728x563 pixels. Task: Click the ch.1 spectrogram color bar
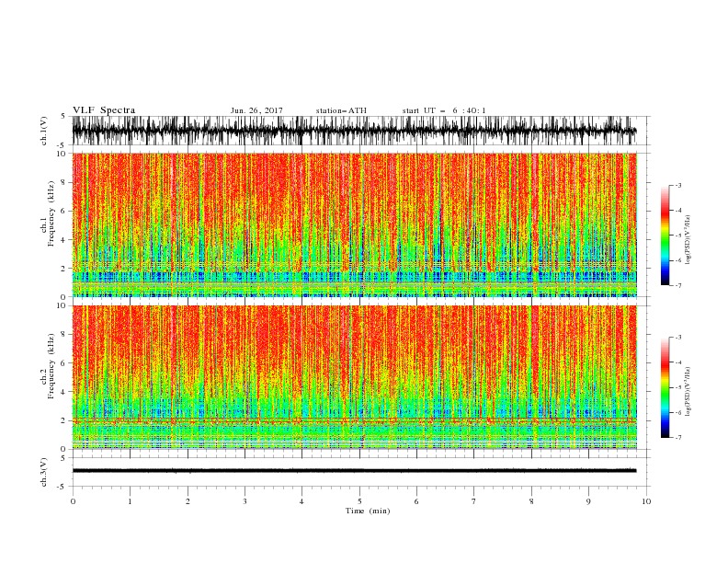[x=665, y=236]
